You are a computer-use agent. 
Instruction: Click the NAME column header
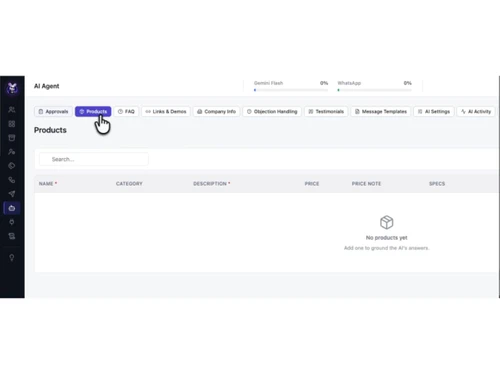coord(48,184)
